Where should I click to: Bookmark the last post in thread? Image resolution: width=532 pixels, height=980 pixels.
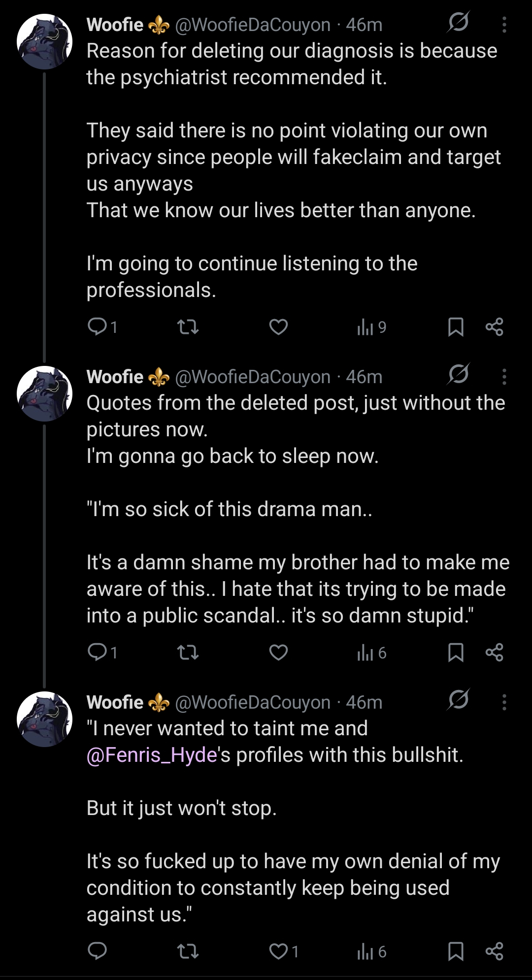point(456,951)
